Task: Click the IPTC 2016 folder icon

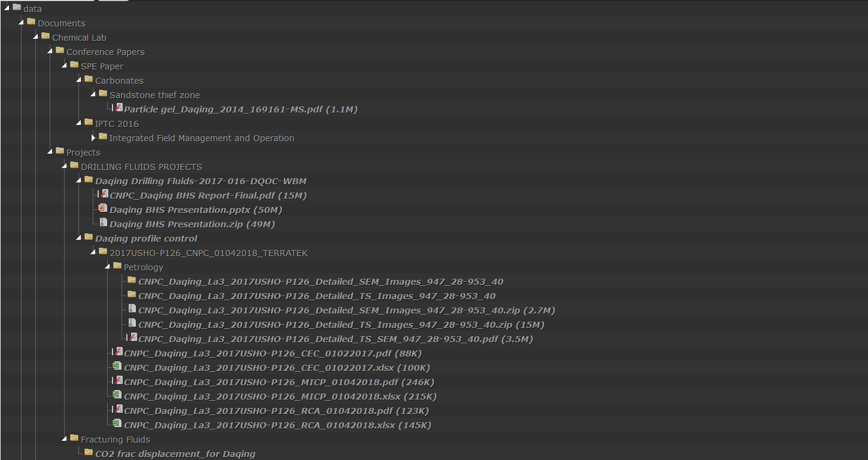Action: pyautogui.click(x=89, y=122)
